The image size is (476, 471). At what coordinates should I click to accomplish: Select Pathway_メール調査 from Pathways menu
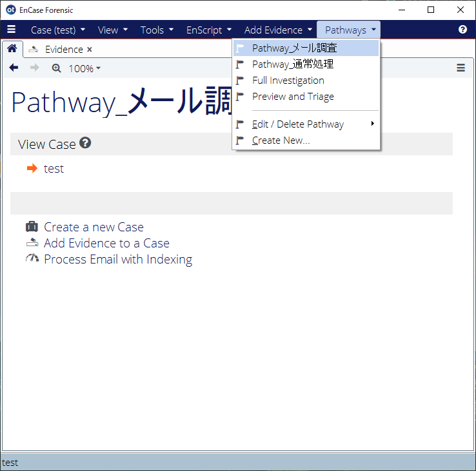click(x=306, y=48)
